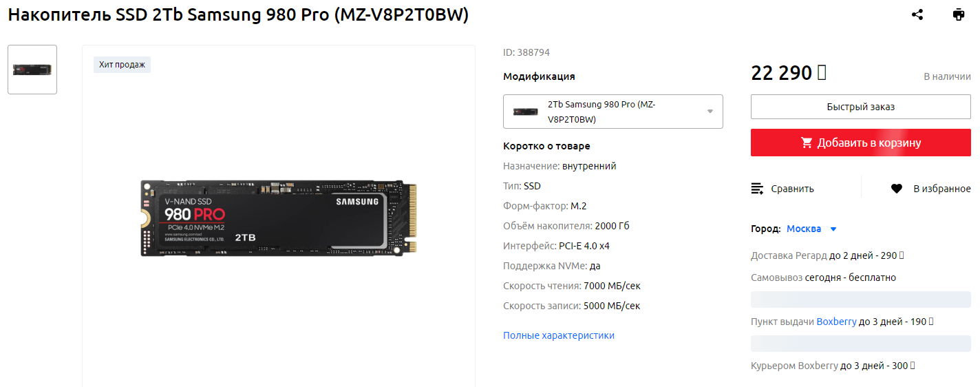This screenshot has height=387, width=980.
Task: Add to favorites via В избранное
Action: 942,189
